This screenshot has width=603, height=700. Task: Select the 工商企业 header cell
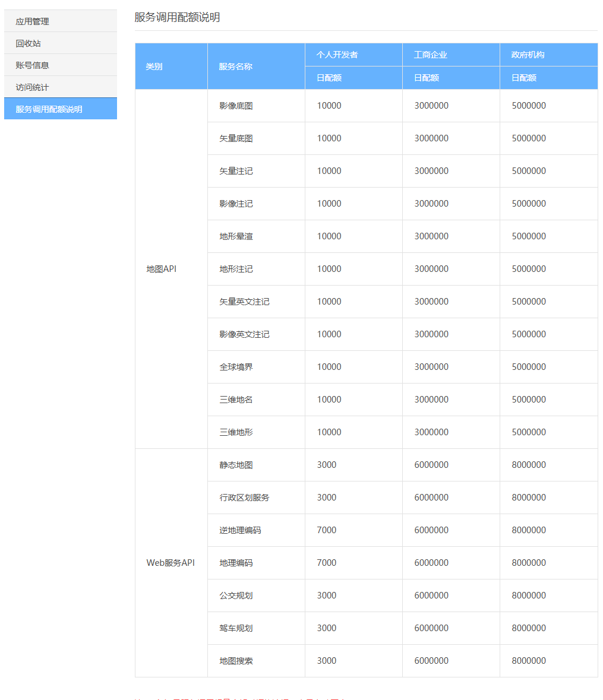431,55
